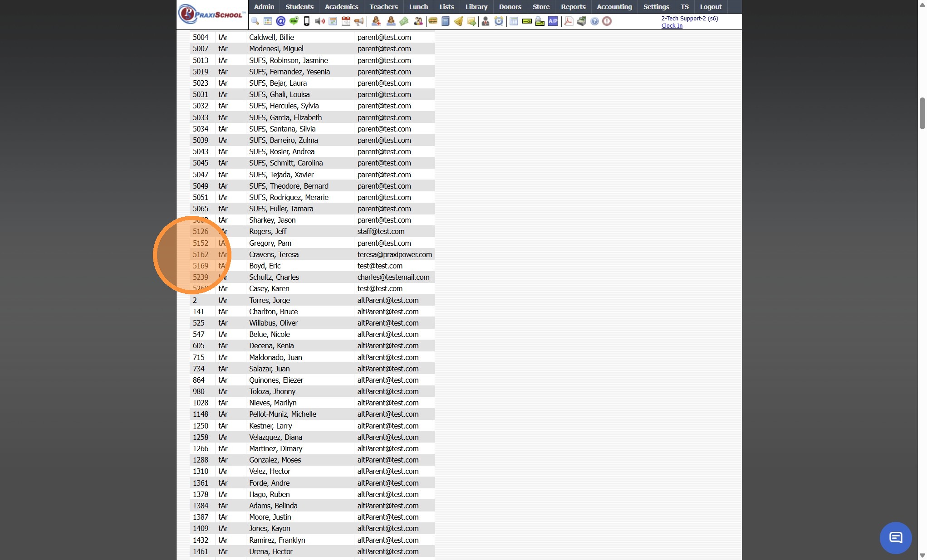Click the hamburger lunch icon
The image size is (927, 560).
(433, 21)
